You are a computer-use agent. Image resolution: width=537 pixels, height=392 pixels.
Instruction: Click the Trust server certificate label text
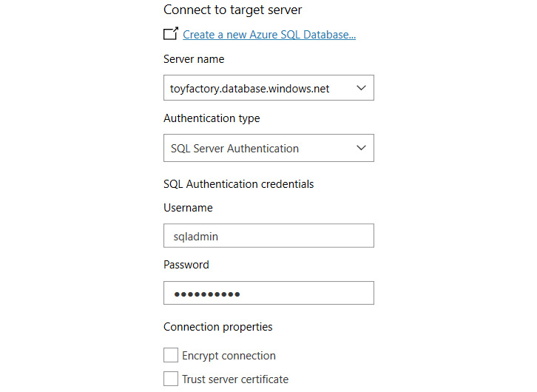pos(235,379)
